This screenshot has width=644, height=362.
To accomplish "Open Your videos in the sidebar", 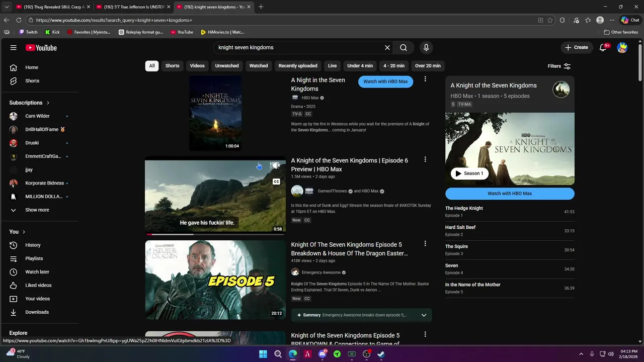I will pyautogui.click(x=39, y=299).
